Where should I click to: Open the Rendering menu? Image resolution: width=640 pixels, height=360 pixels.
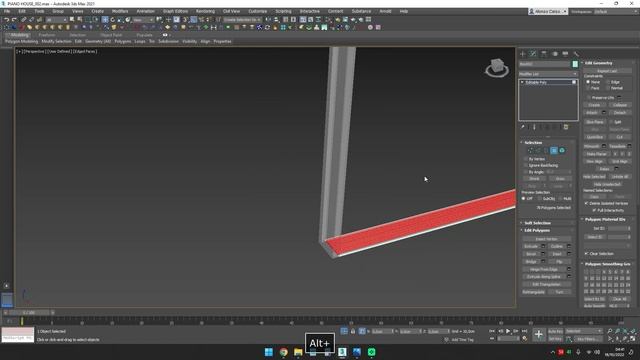tap(205, 11)
